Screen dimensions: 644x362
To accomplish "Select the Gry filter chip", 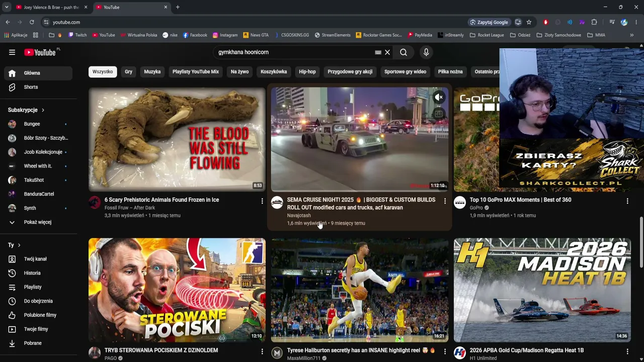I will (x=128, y=72).
